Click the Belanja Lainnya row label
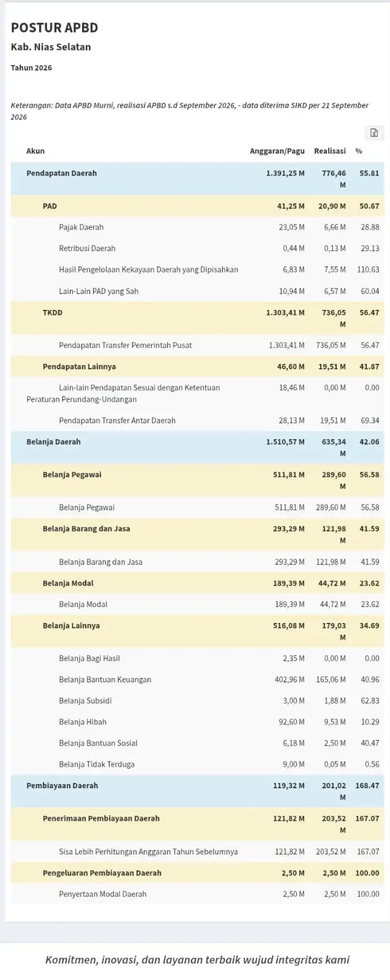The height and width of the screenshot is (980, 390). [71, 625]
